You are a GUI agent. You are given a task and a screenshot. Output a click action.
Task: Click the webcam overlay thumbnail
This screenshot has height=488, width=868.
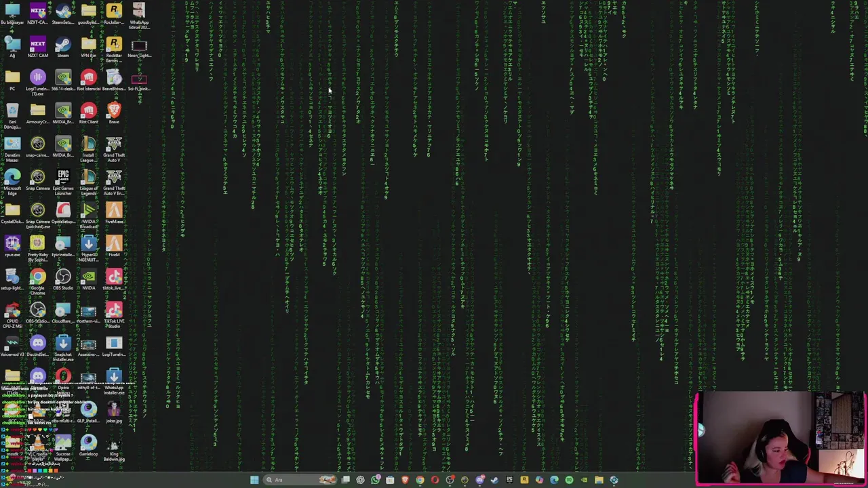tap(781, 438)
